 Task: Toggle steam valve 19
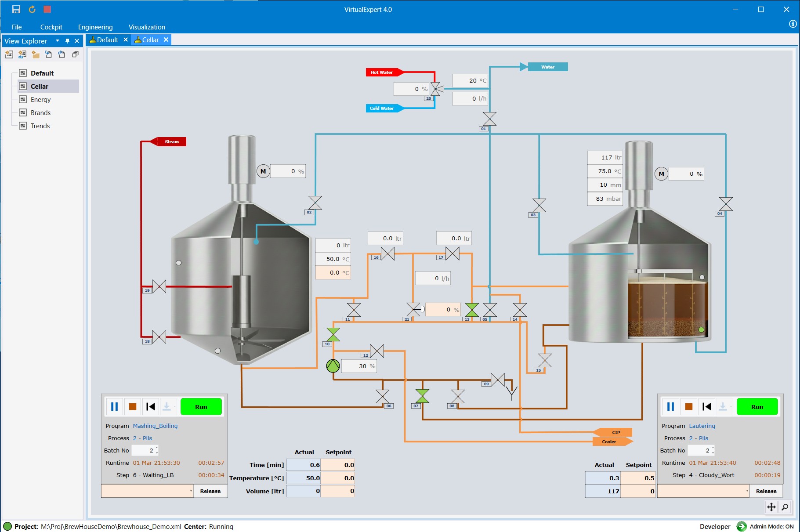pyautogui.click(x=159, y=286)
